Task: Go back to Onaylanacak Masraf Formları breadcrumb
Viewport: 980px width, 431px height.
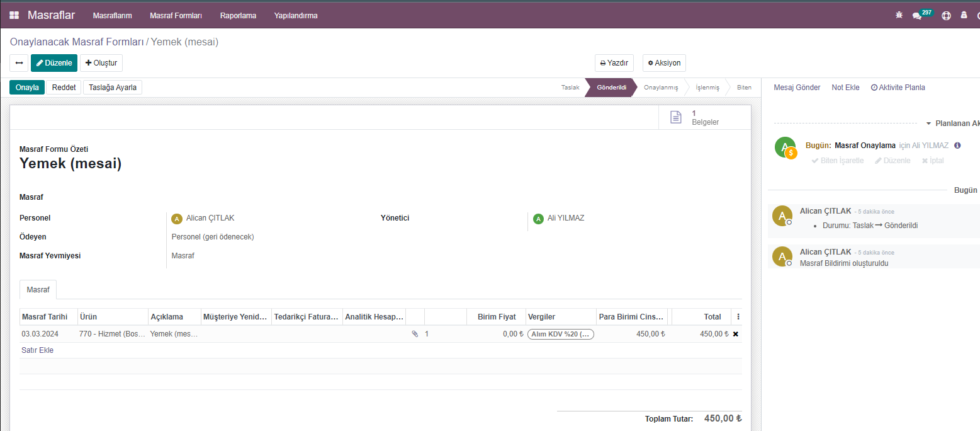Action: click(x=77, y=42)
